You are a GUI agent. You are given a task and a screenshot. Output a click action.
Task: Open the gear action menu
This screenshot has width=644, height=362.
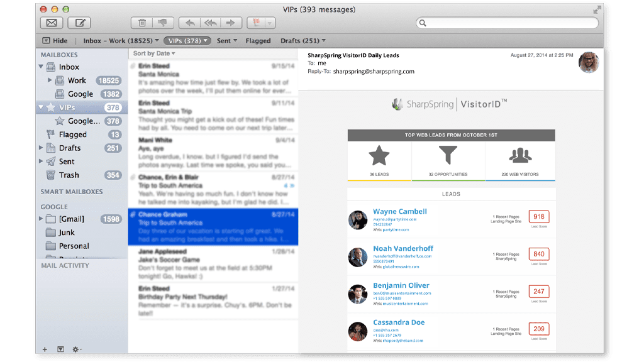(77, 349)
